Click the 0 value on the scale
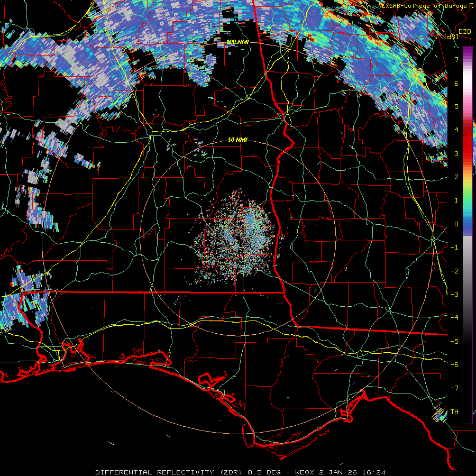The image size is (476, 476). (x=456, y=224)
